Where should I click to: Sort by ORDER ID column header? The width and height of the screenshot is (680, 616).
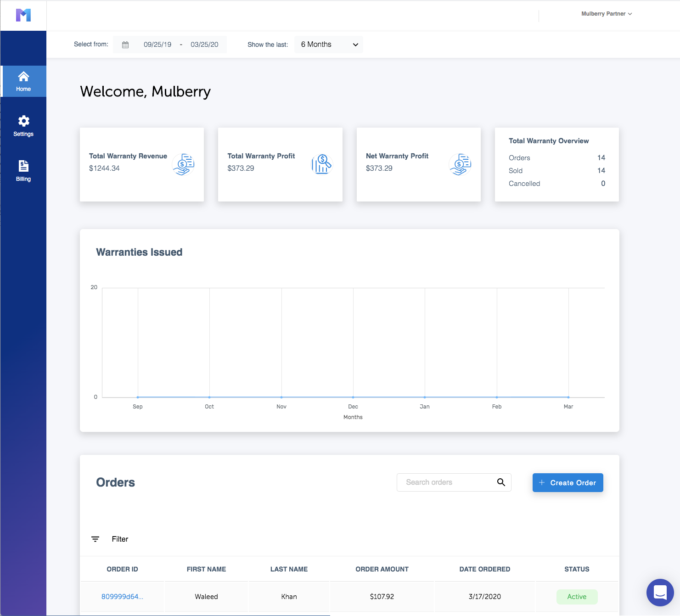coord(122,569)
